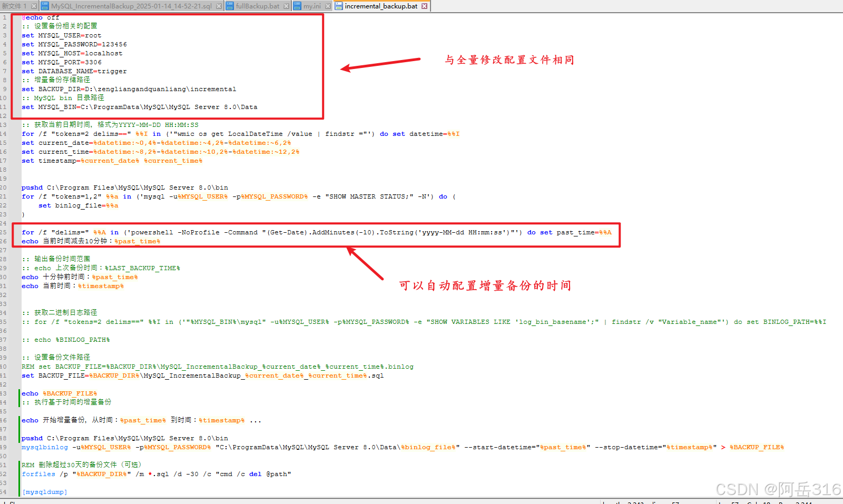
Task: Close the 新文件 1 tab
Action: point(34,6)
